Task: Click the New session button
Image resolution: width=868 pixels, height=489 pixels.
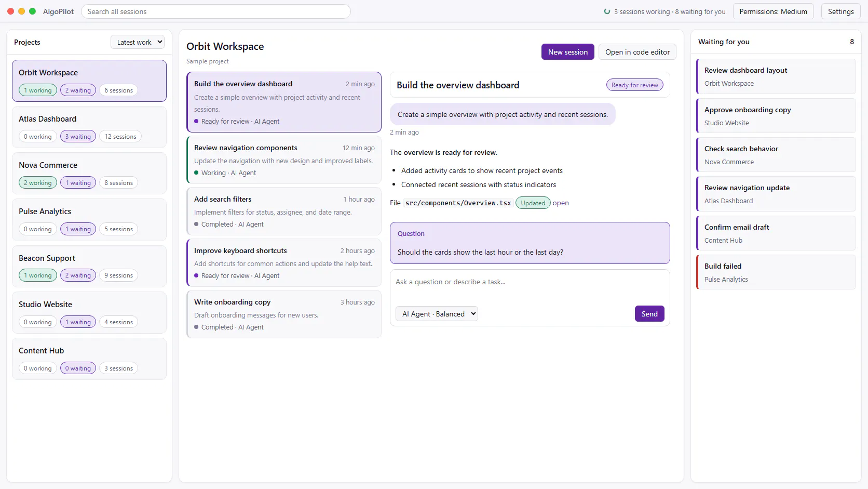Action: 568,52
